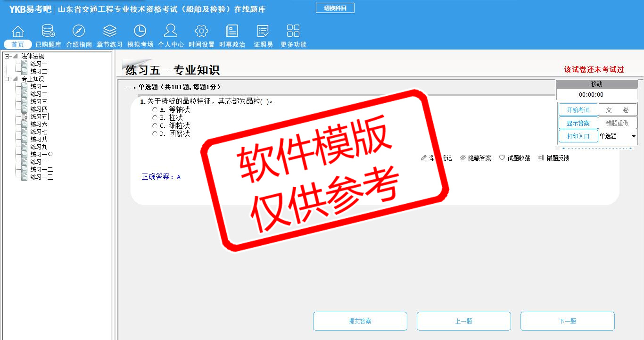Open 练习一二 in the tree
This screenshot has width=644, height=340.
pyautogui.click(x=41, y=169)
